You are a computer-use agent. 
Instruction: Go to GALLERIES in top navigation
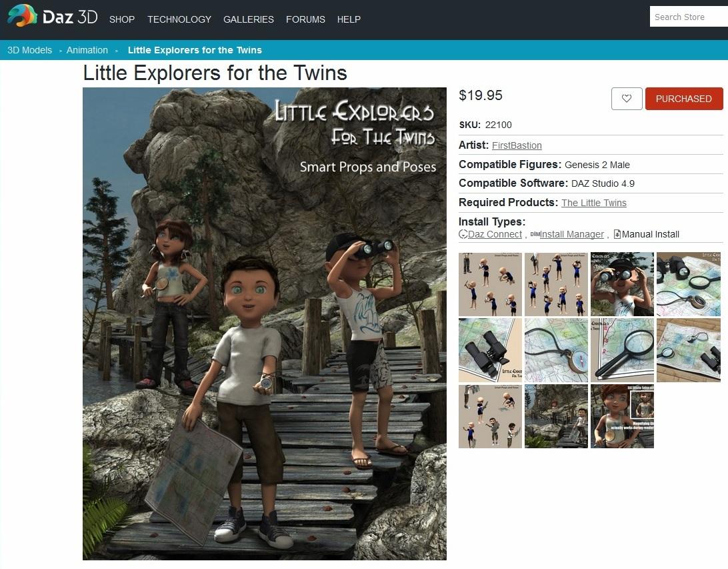coord(249,19)
